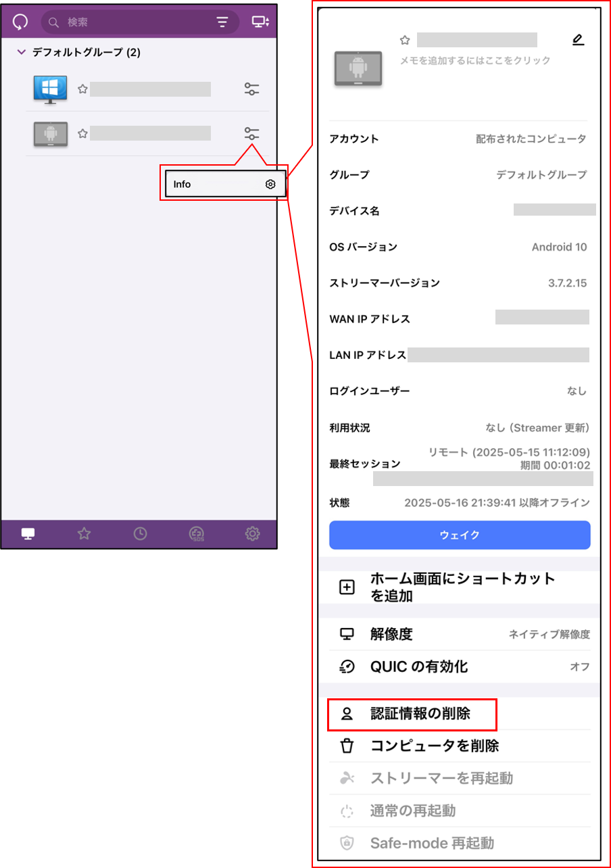Star the Android device in computer list
This screenshot has width=611, height=868.
click(x=82, y=133)
